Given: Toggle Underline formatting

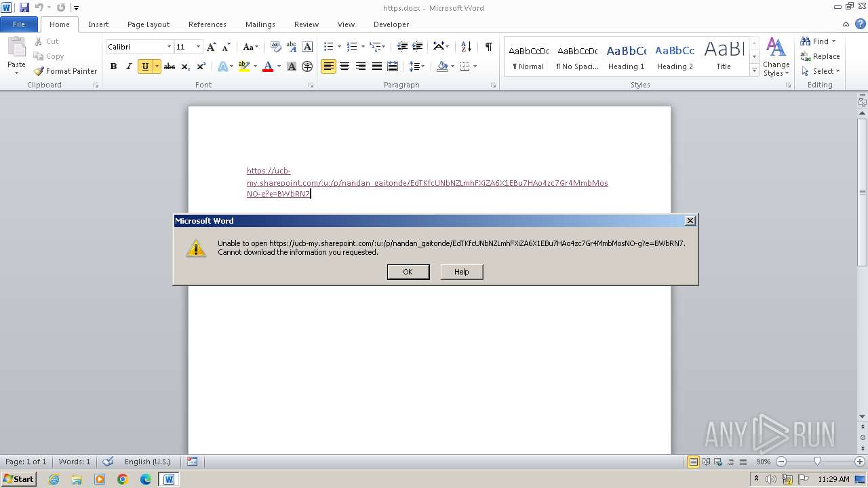Looking at the screenshot, I should tap(145, 66).
